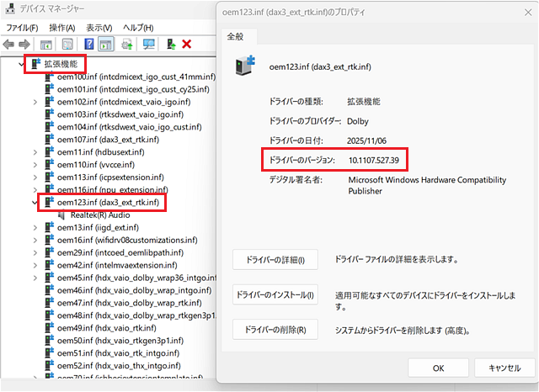Viewport: 539px width, 392px height.
Task: Click the icon beside oem100.inf
Action: [x=50, y=77]
